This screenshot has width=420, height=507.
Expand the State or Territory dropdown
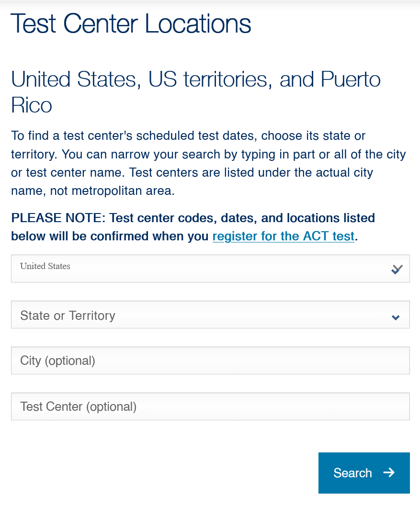[211, 315]
